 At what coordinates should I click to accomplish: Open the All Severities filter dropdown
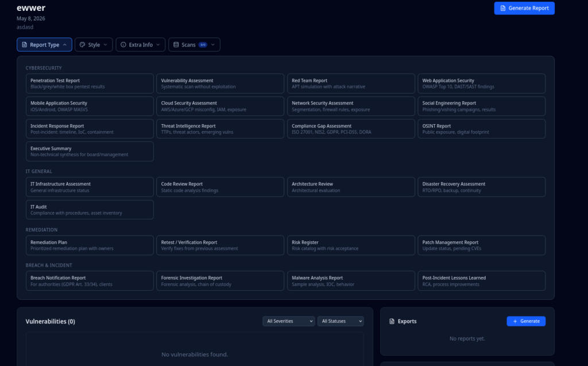[x=288, y=321]
